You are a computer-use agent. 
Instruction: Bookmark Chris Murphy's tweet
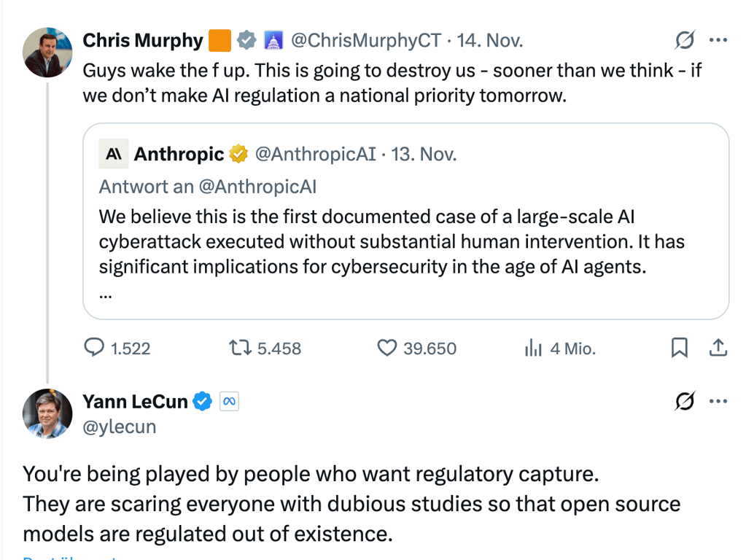click(x=679, y=349)
